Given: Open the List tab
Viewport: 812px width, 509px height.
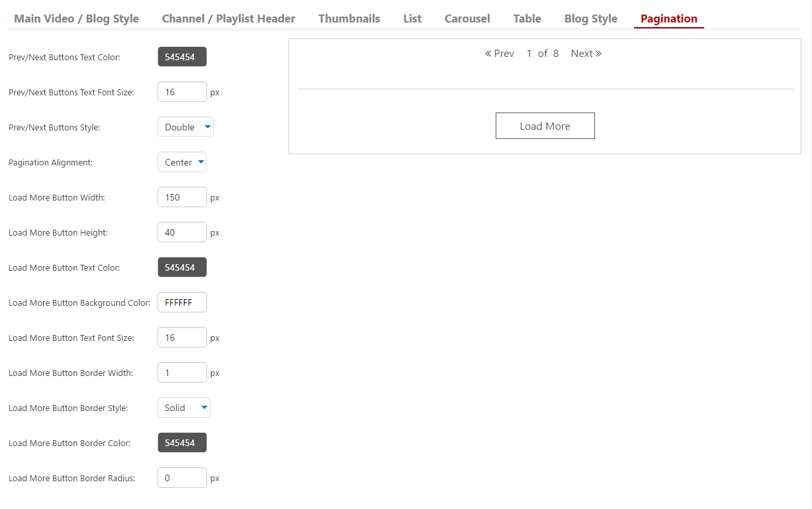Looking at the screenshot, I should coord(412,19).
